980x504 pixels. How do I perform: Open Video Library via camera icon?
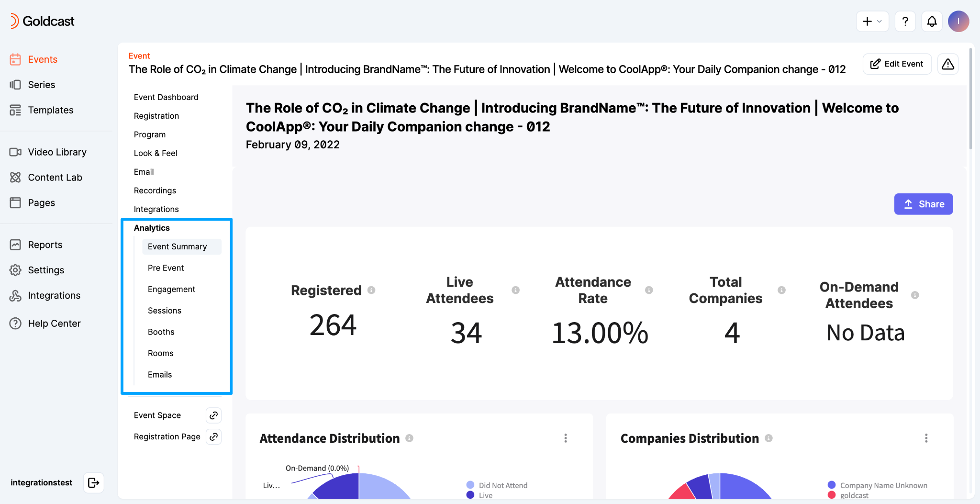coord(15,152)
